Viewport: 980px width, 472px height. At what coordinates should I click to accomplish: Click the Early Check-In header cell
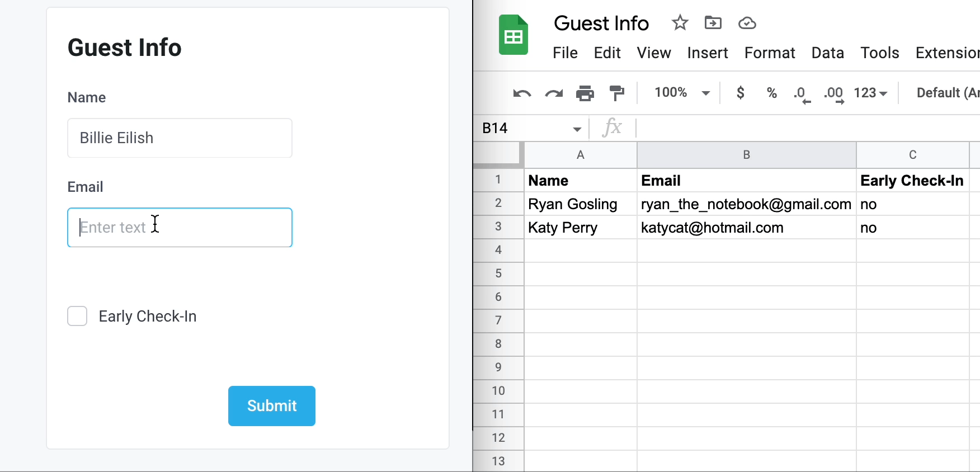tap(913, 181)
